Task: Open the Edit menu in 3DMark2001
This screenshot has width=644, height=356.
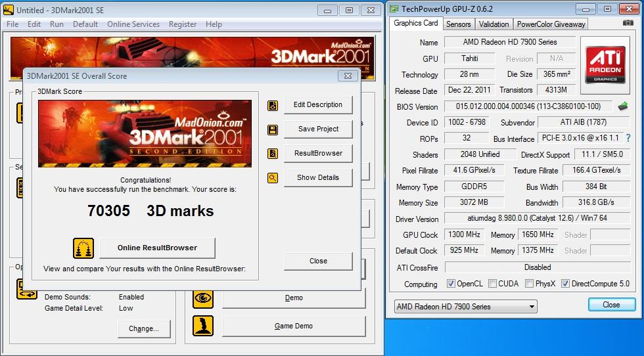Action: [x=34, y=24]
